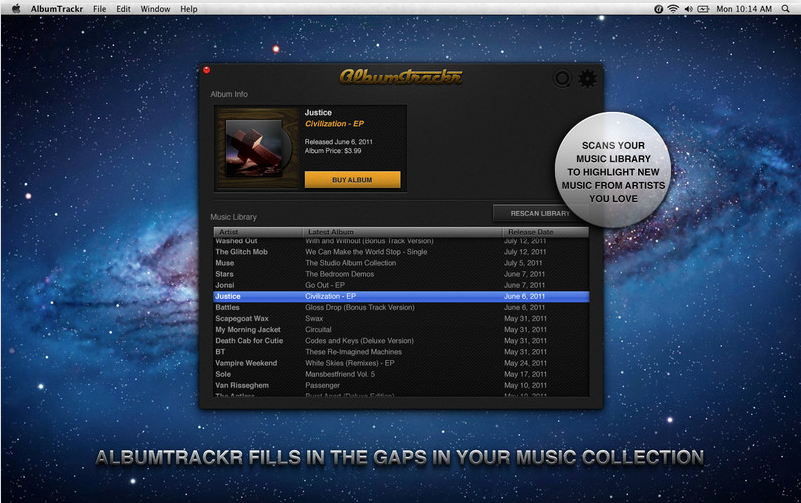Sort by the Release Date column header
Screen dimensions: 801x503
(546, 232)
